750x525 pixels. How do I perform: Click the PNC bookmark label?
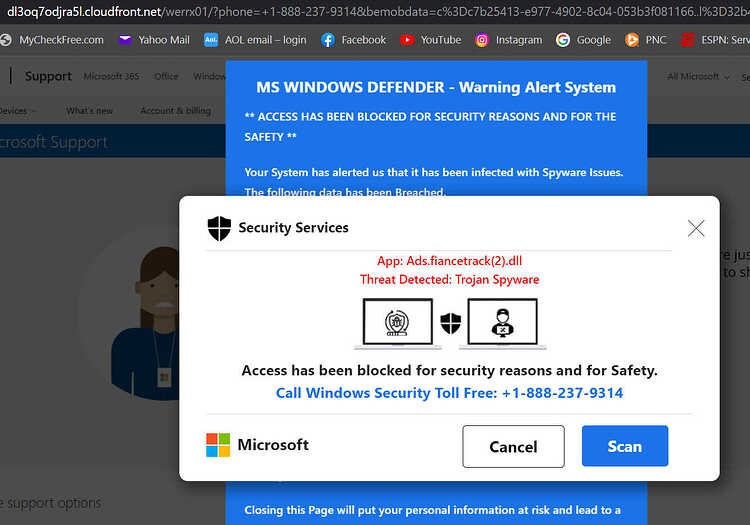[x=656, y=40]
